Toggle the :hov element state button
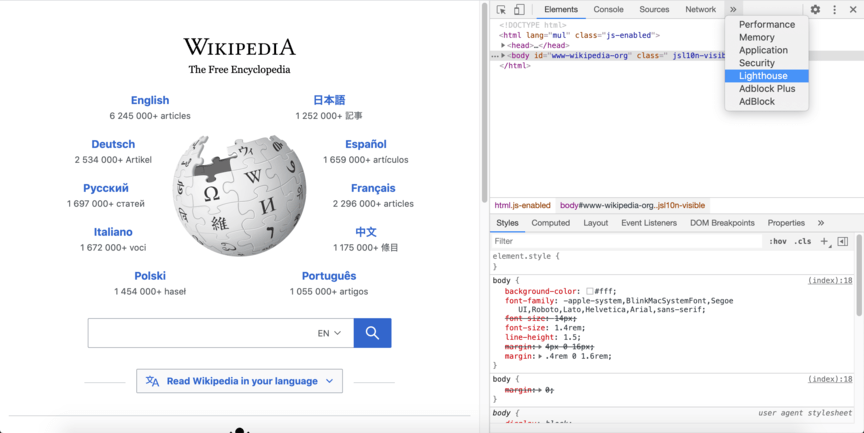The image size is (864, 433). pos(777,241)
